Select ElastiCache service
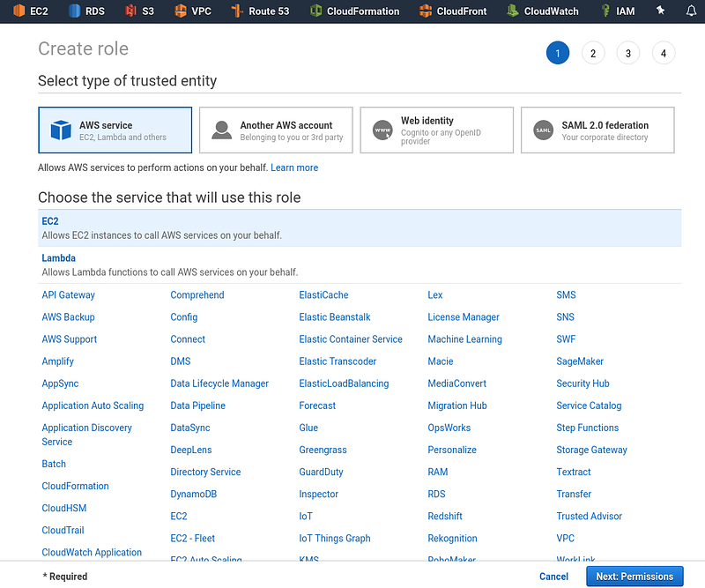The image size is (705, 588). 323,295
